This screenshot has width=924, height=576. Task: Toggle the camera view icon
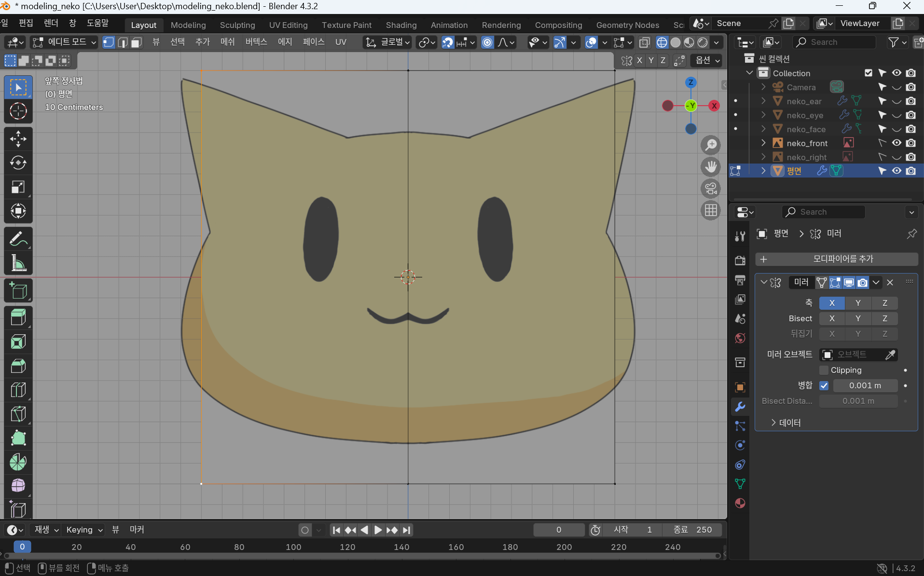711,189
